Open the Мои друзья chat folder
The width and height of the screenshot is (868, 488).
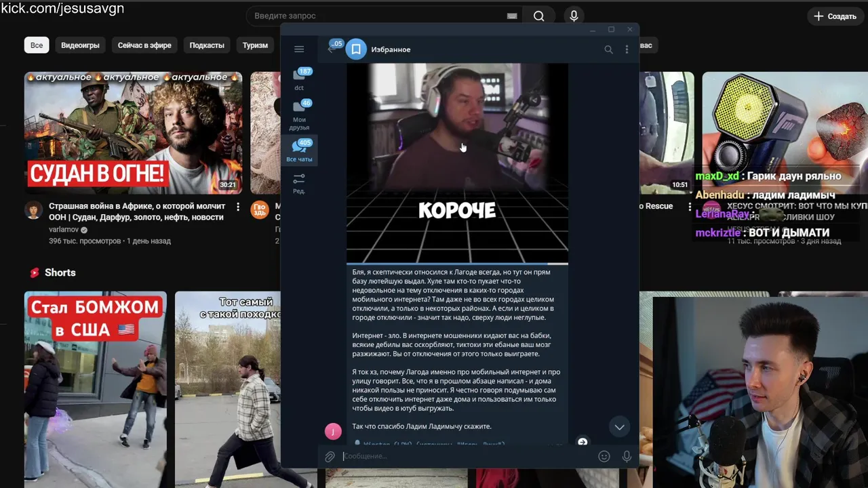point(299,115)
